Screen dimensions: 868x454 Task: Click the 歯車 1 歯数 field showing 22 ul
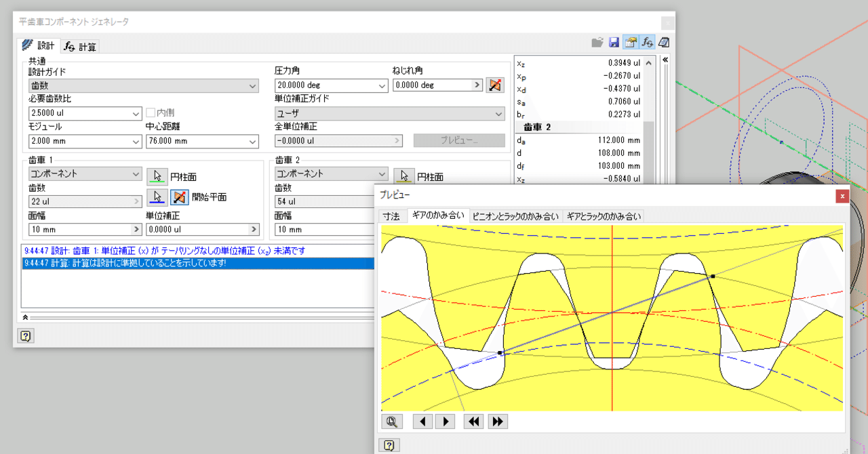[85, 201]
